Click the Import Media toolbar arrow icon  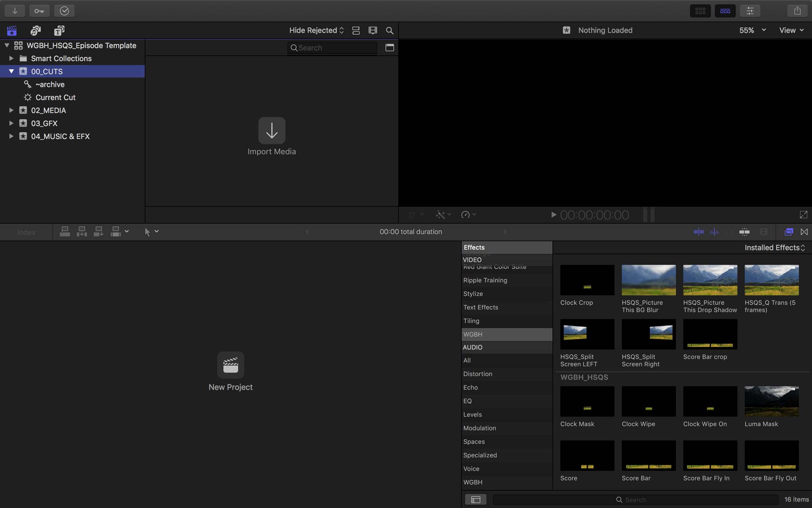coord(14,11)
